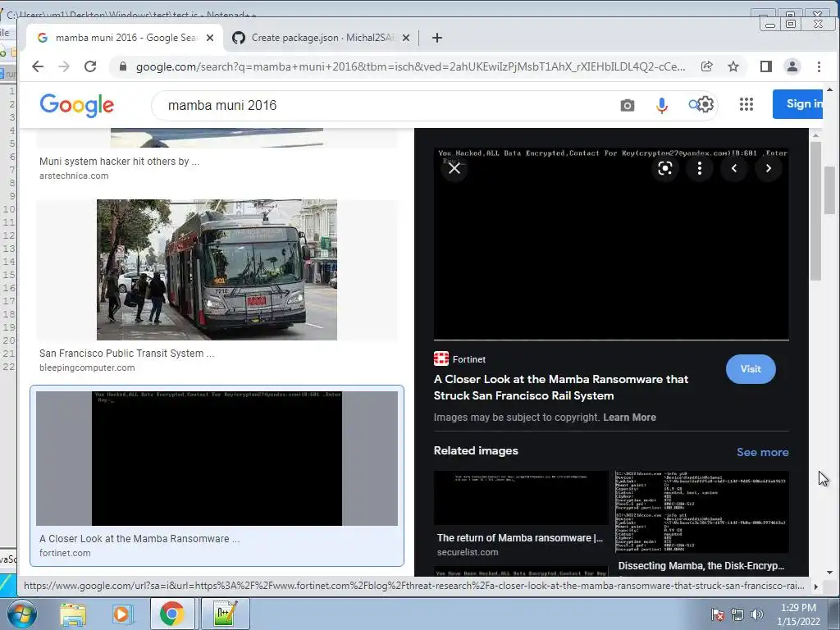Click the fortinet.com source under thumbnail
Image resolution: width=840 pixels, height=630 pixels.
65,553
